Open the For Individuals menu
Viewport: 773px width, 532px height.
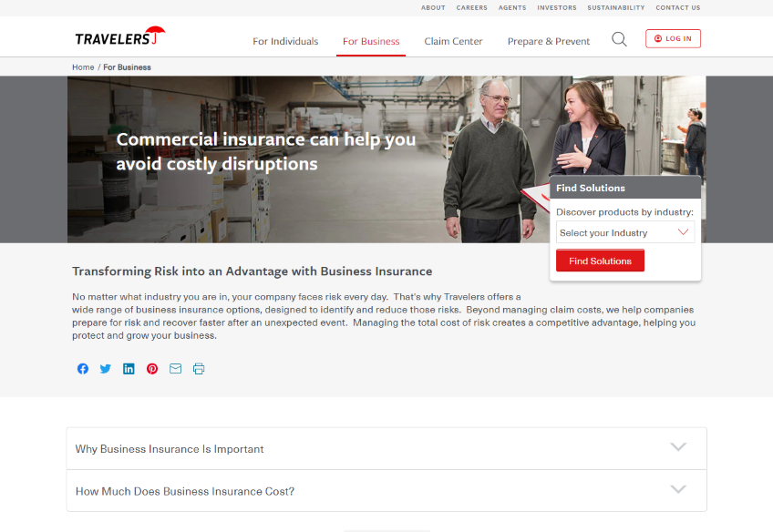pyautogui.click(x=285, y=41)
